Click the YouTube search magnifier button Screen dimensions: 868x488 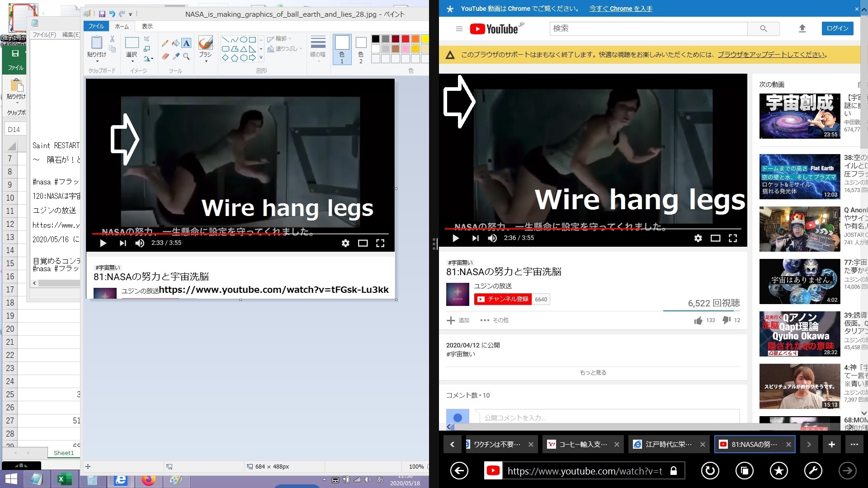[x=763, y=28]
